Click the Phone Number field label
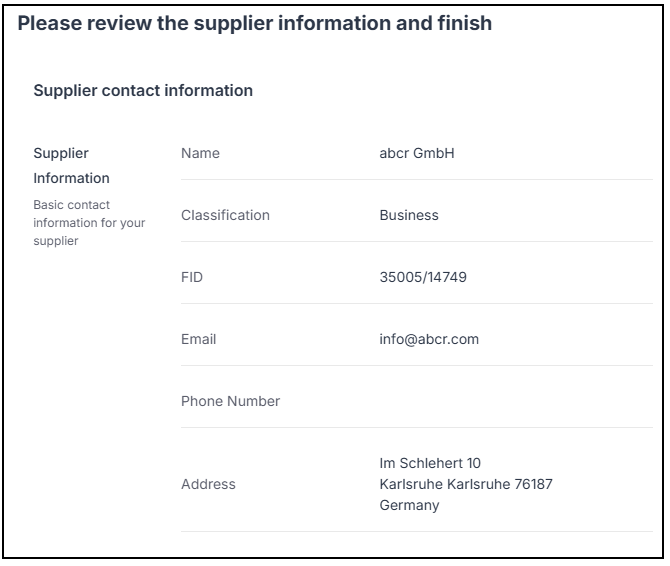 pos(230,401)
